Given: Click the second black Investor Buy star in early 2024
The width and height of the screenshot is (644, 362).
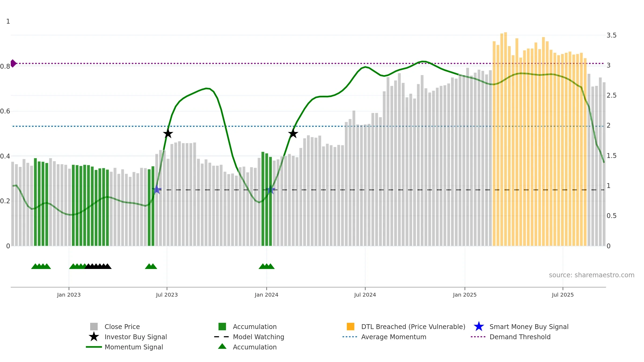Looking at the screenshot, I should pyautogui.click(x=293, y=134).
